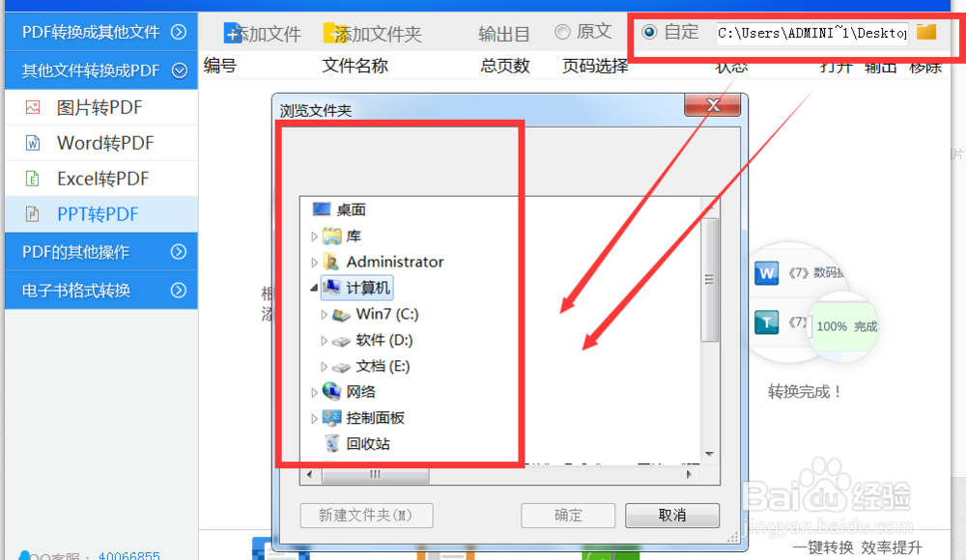966x560 pixels.
Task: Select the 原文 radio button
Action: click(562, 32)
